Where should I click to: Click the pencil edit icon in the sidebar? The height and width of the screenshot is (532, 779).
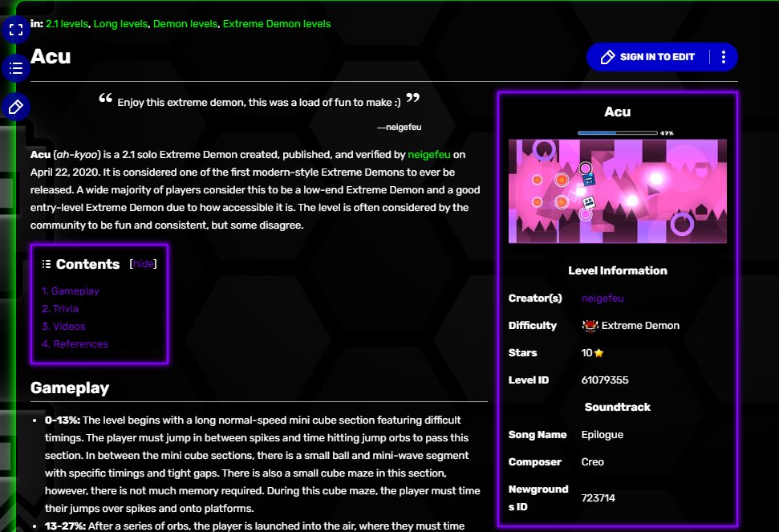pyautogui.click(x=16, y=107)
